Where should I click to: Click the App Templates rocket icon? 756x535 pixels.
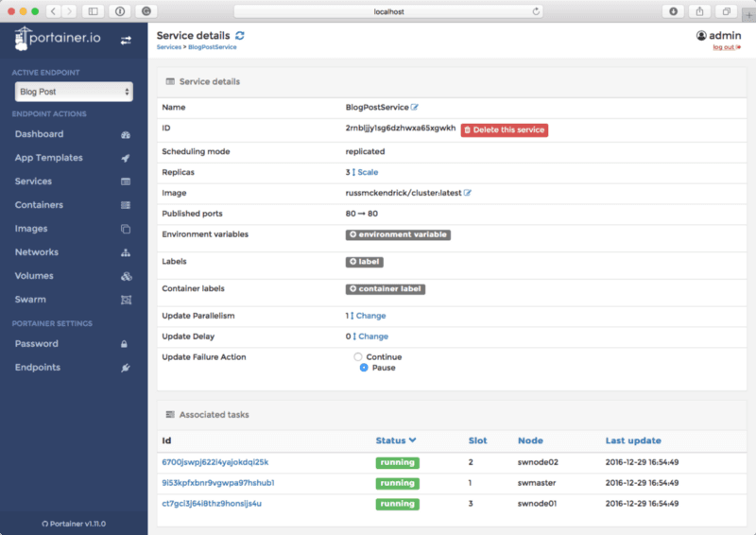(126, 158)
